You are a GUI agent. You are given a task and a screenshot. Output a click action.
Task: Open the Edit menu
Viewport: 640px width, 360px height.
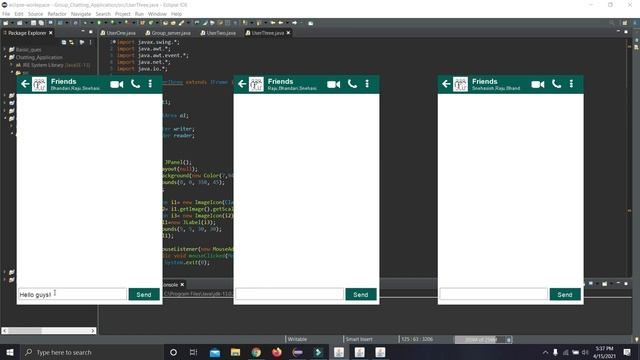click(19, 14)
